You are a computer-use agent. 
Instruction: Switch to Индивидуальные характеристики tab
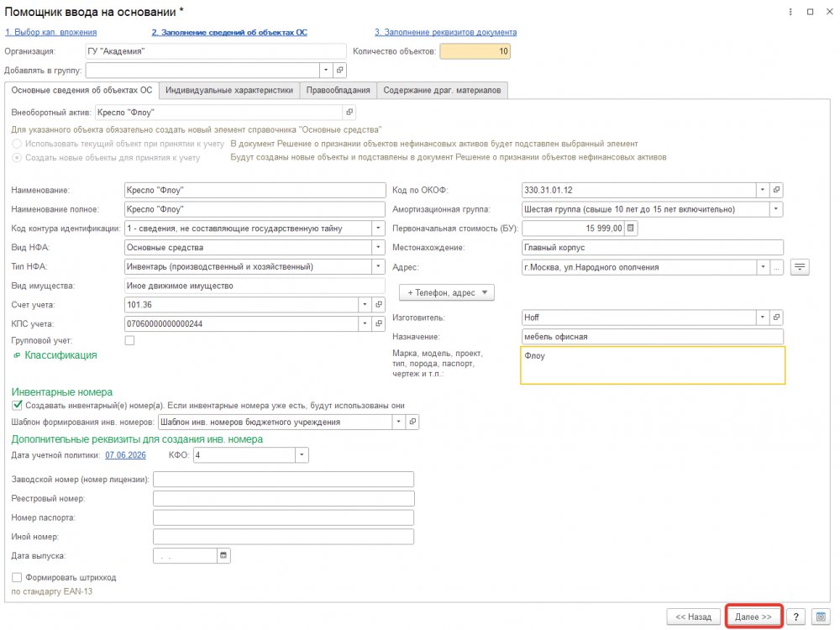[x=229, y=91]
